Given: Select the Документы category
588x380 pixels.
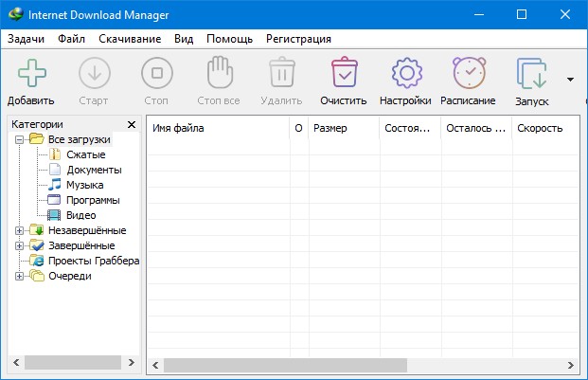Looking at the screenshot, I should pyautogui.click(x=94, y=170).
